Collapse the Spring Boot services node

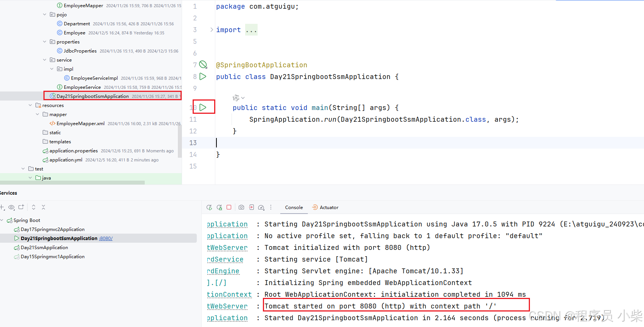pyautogui.click(x=2, y=220)
